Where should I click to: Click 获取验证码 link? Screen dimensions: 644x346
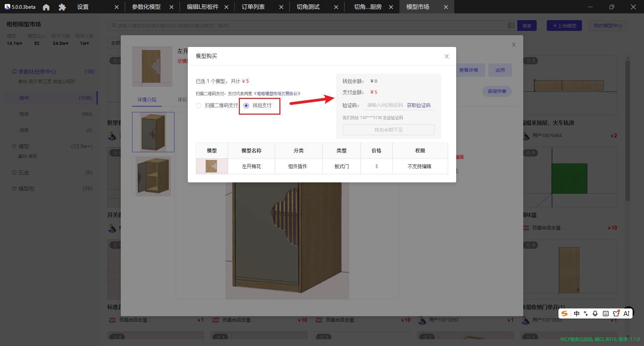tap(419, 105)
